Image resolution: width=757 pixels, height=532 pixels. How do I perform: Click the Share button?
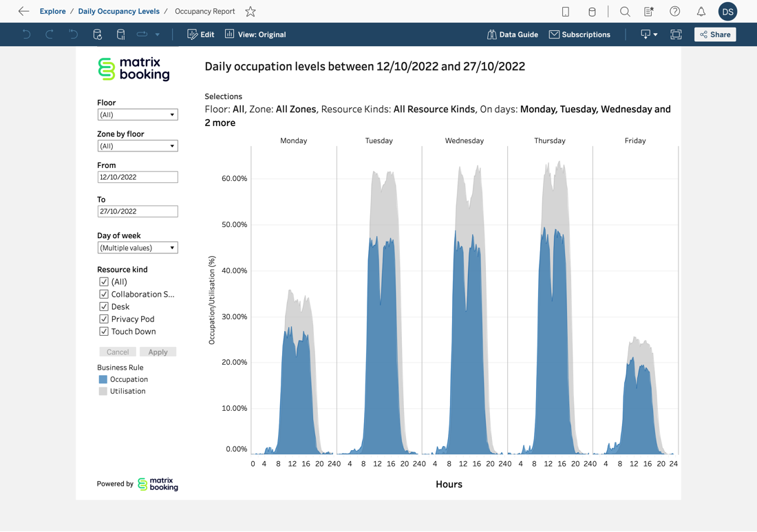[715, 34]
